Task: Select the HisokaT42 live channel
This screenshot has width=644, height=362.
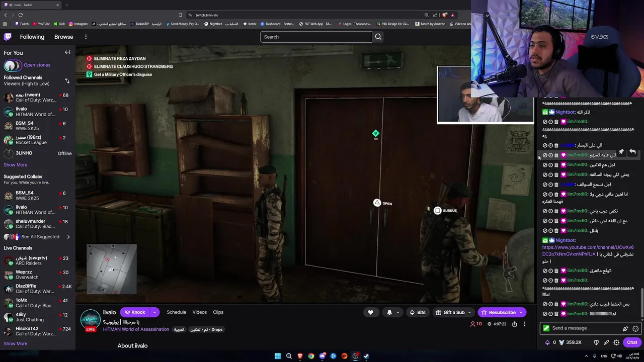Action: 38,331
